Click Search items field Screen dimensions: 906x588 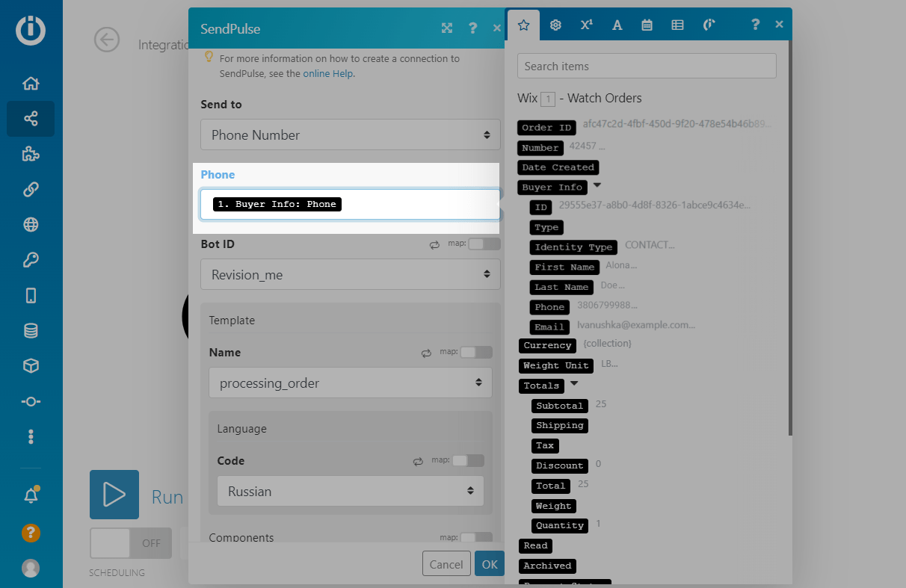pyautogui.click(x=647, y=66)
